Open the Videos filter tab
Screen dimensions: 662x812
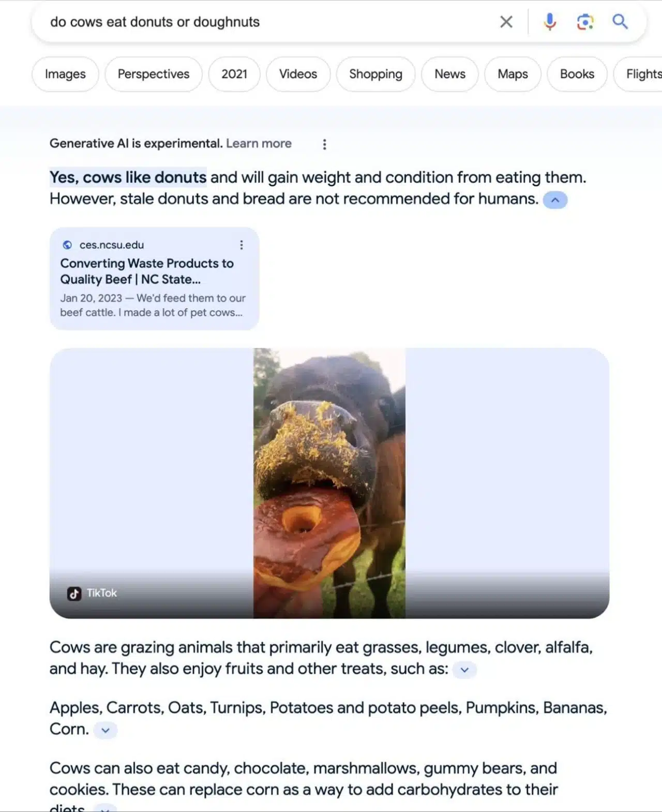click(298, 74)
